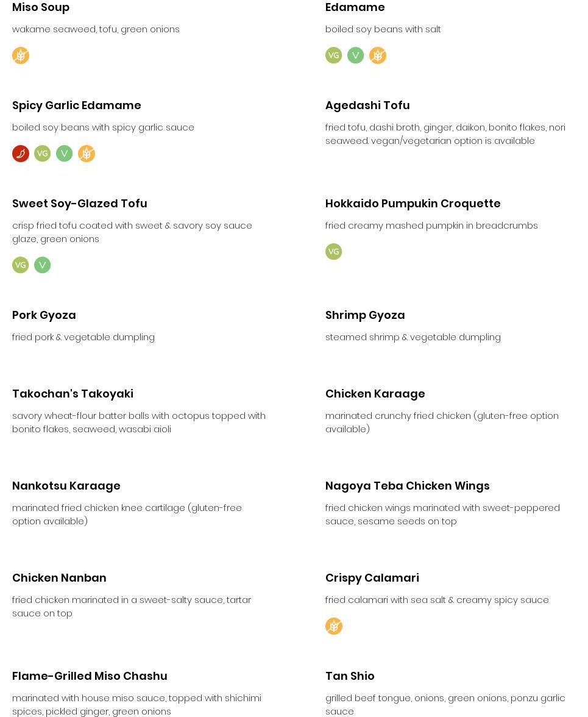Click the vegan V icon under Edamame

[x=356, y=55]
